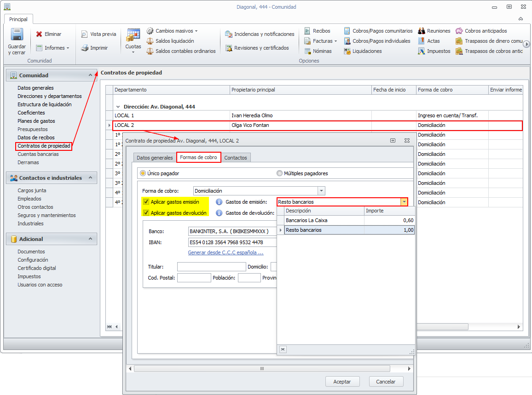Close the Gastos dropdown popup with X
532x395 pixels.
pyautogui.click(x=283, y=349)
